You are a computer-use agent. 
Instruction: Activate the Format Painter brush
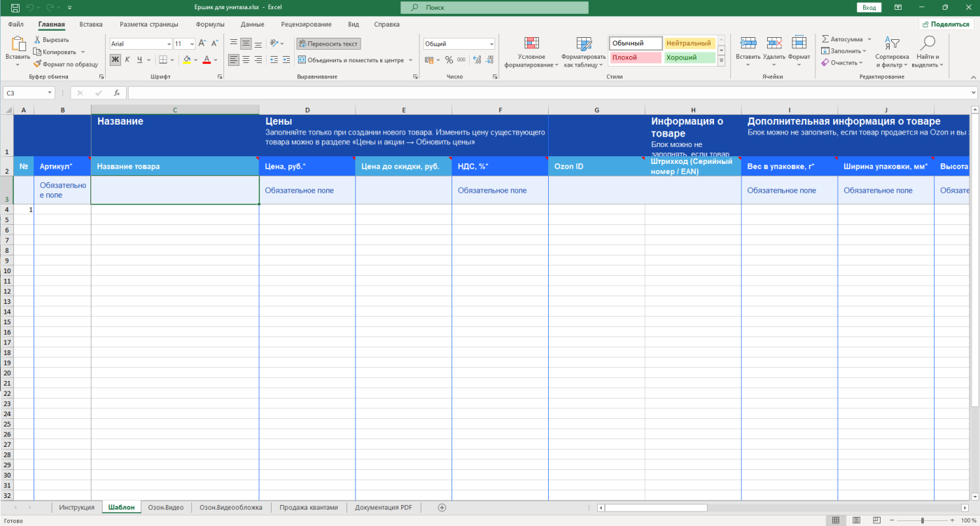pos(37,64)
